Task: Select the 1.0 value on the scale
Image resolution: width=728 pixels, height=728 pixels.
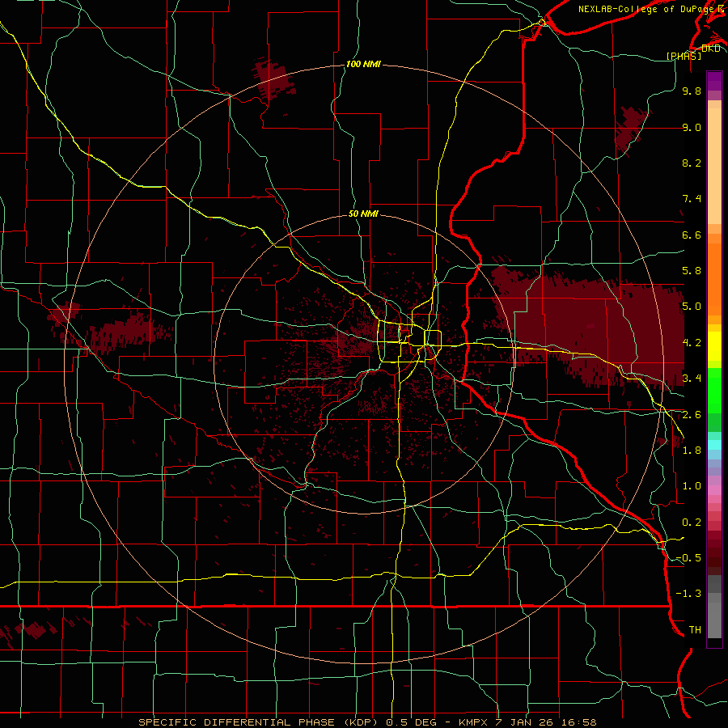Action: (692, 486)
